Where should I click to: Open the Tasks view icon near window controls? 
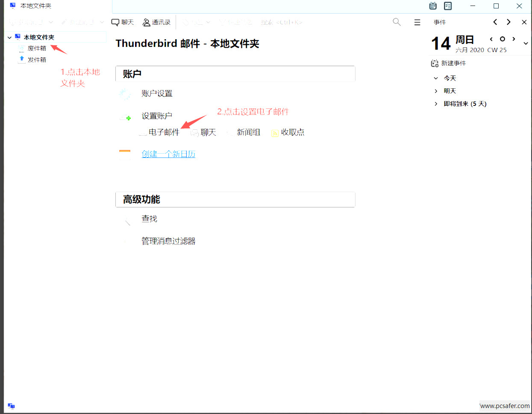[x=447, y=6]
